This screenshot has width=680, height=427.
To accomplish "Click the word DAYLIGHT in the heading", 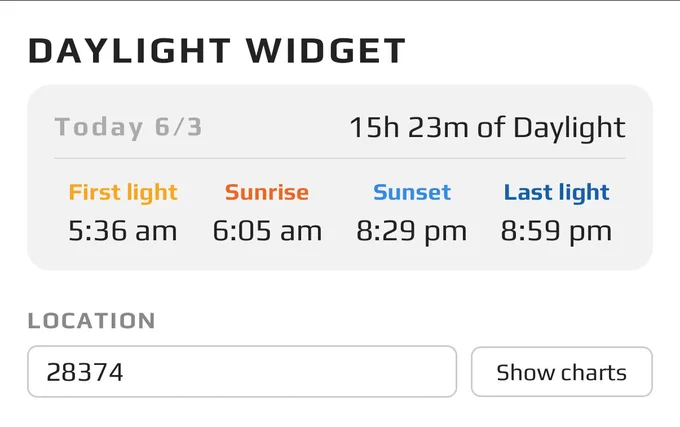I will pos(130,51).
